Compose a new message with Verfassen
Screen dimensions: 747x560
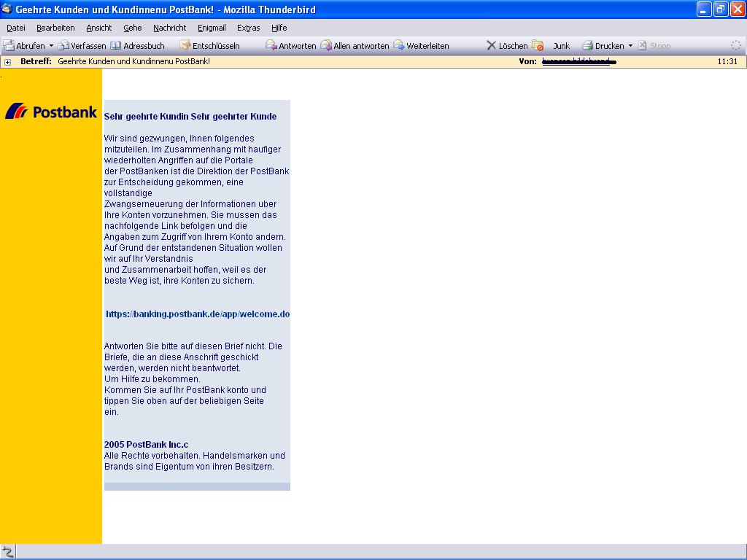tap(82, 46)
